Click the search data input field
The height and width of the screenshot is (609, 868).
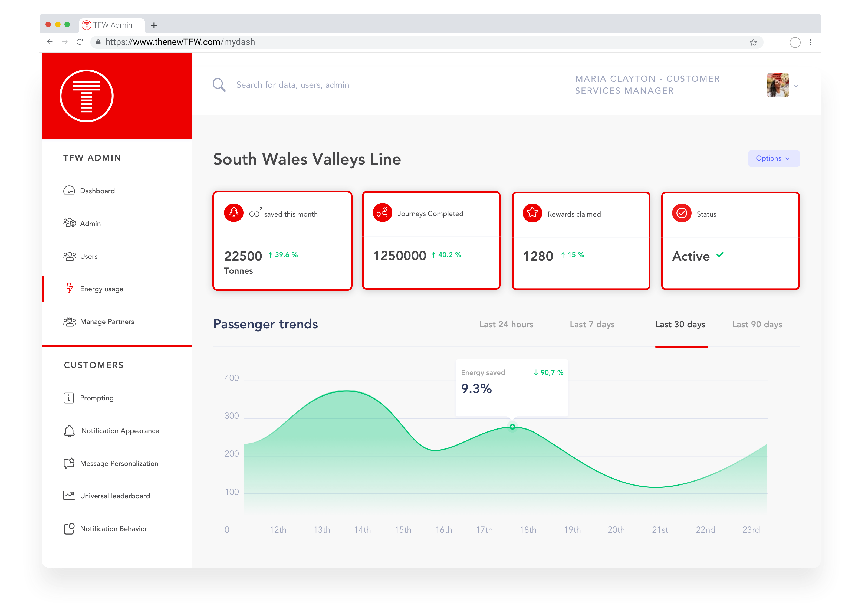(292, 85)
